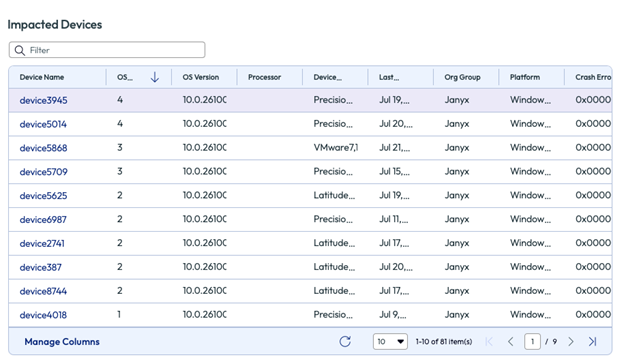The height and width of the screenshot is (364, 624).
Task: Sort by Org Group column header
Action: 462,77
